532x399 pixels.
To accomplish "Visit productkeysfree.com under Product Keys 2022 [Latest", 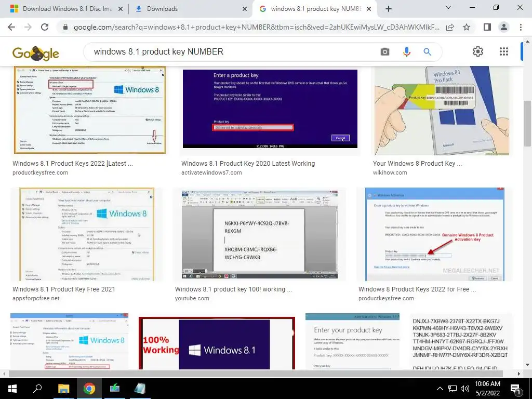I will pyautogui.click(x=40, y=172).
